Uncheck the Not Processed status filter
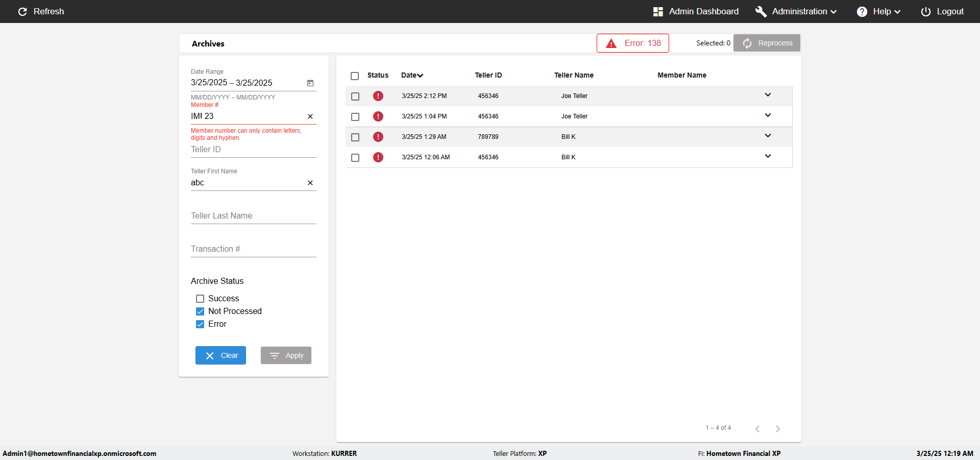The image size is (980, 460). tap(200, 311)
